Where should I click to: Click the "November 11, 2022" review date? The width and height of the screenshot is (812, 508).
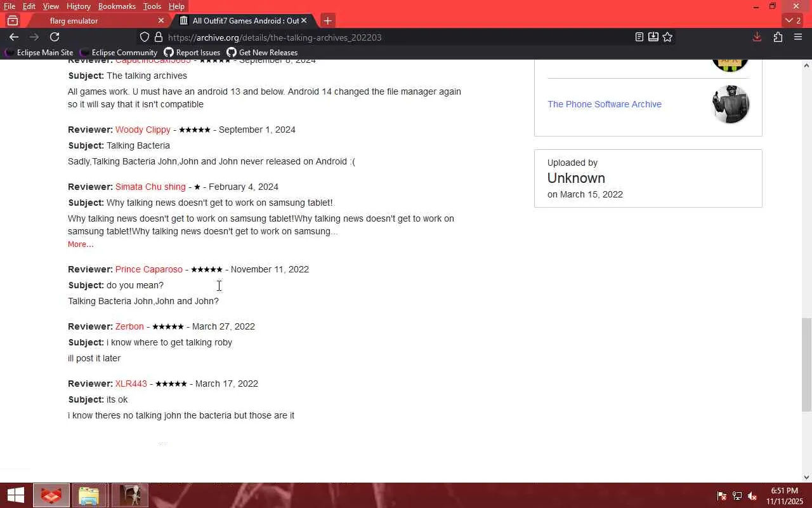[270, 269]
